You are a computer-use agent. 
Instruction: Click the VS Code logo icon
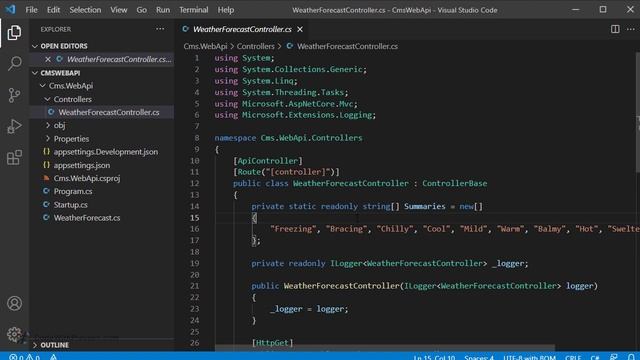(10, 9)
